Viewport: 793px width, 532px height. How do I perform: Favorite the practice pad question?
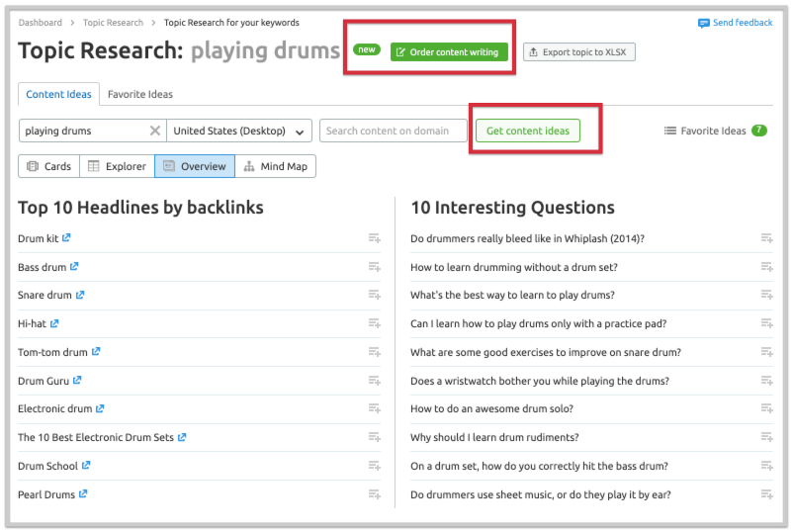(x=766, y=323)
